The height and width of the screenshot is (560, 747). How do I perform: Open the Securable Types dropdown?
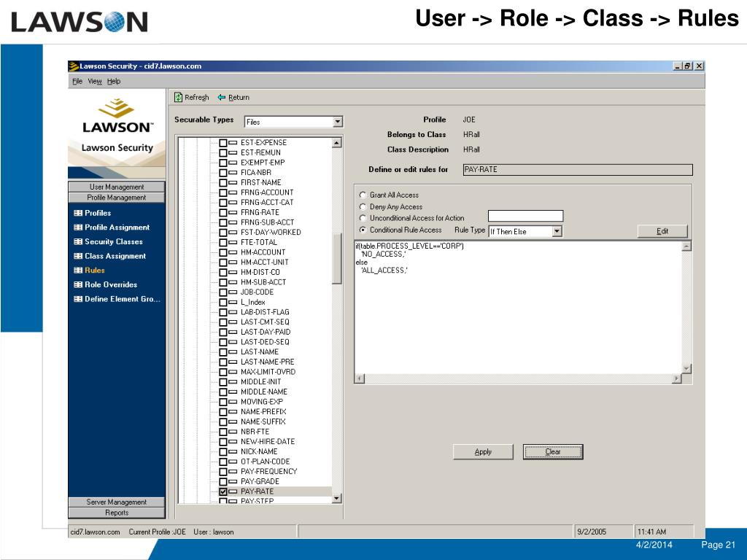point(338,122)
